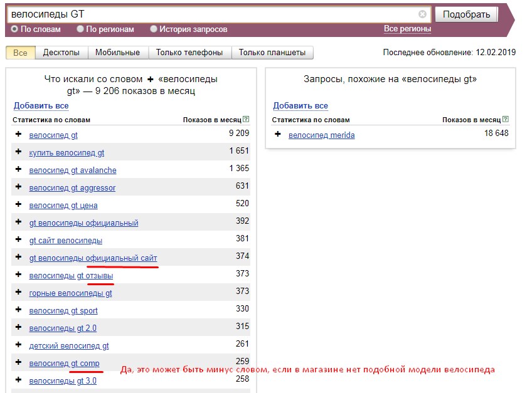Open help icon beside left 'Показов в месяц'
532x393 pixels.
247,119
